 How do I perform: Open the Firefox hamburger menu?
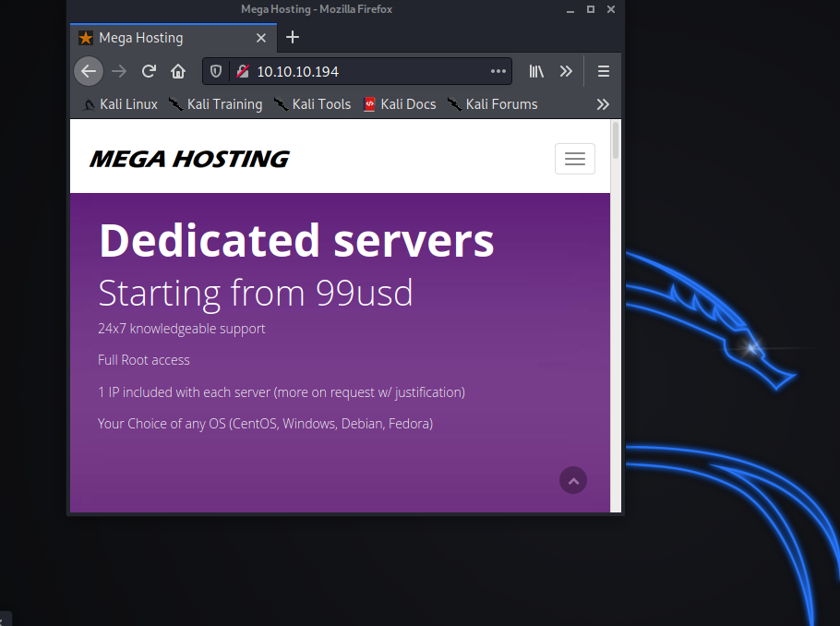[x=603, y=71]
